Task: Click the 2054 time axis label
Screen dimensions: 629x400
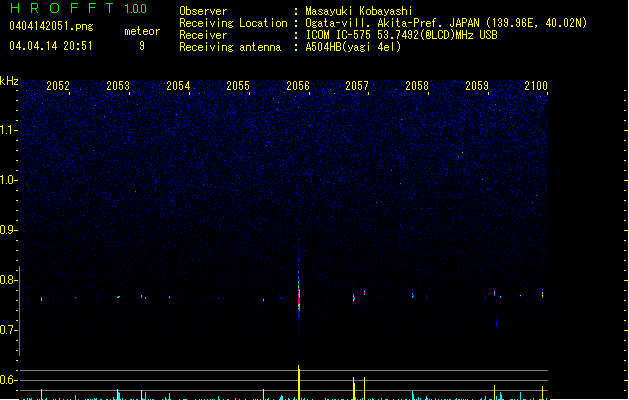Action: (178, 86)
